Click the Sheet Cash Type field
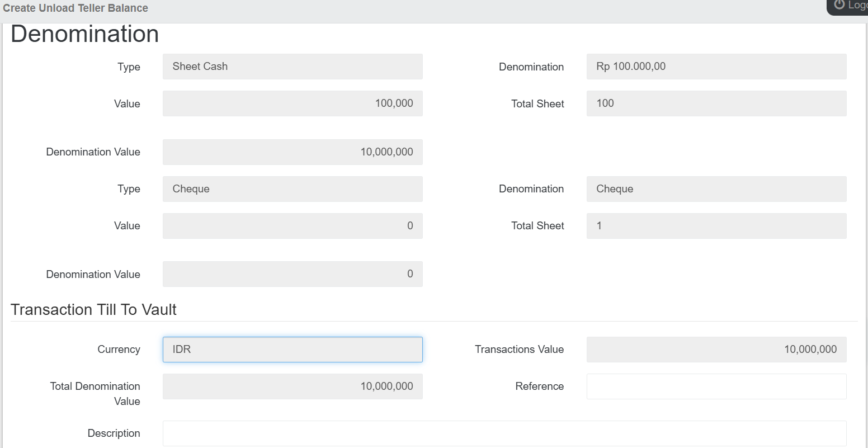868x448 pixels. click(293, 67)
